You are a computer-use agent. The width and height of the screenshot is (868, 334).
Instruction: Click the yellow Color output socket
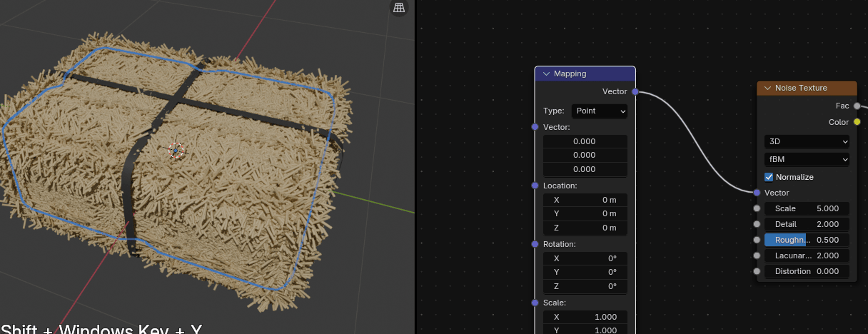pos(857,122)
